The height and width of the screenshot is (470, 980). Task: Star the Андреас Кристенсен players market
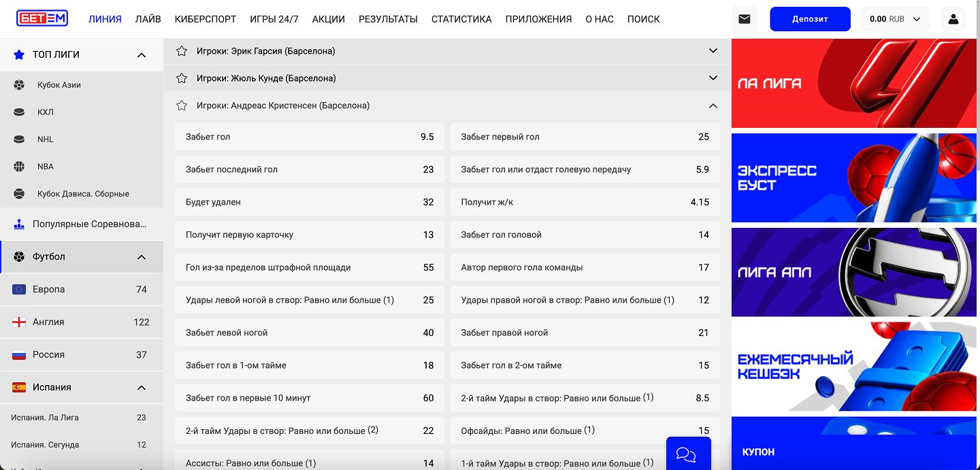(x=182, y=105)
